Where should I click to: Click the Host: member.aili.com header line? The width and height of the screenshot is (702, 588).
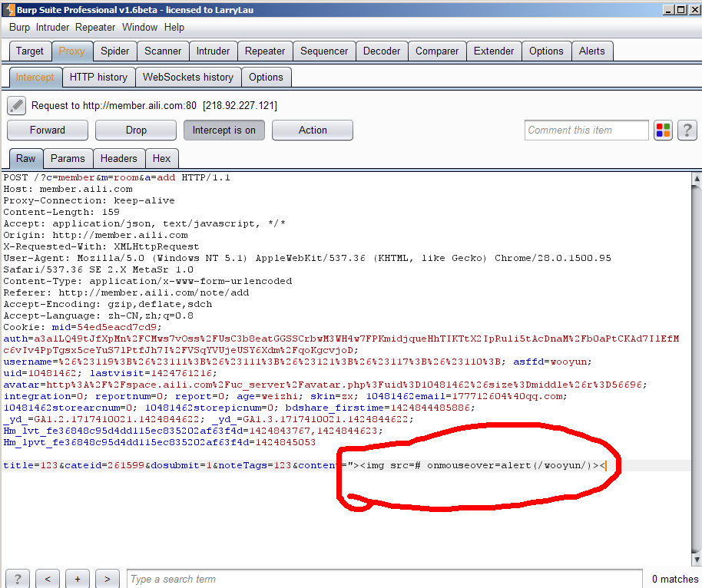tap(68, 189)
